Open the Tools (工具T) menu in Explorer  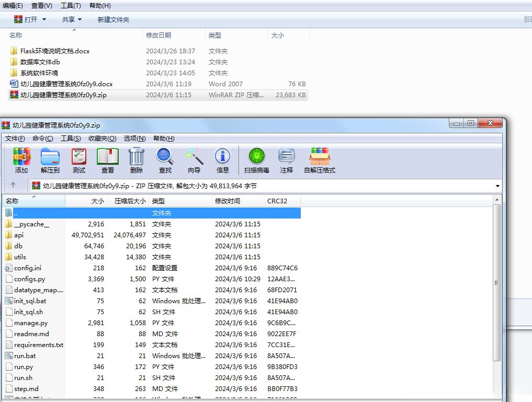pyautogui.click(x=71, y=6)
